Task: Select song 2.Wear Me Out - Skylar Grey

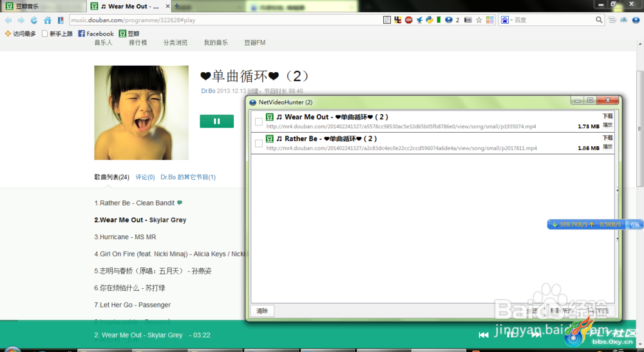Action: (140, 220)
